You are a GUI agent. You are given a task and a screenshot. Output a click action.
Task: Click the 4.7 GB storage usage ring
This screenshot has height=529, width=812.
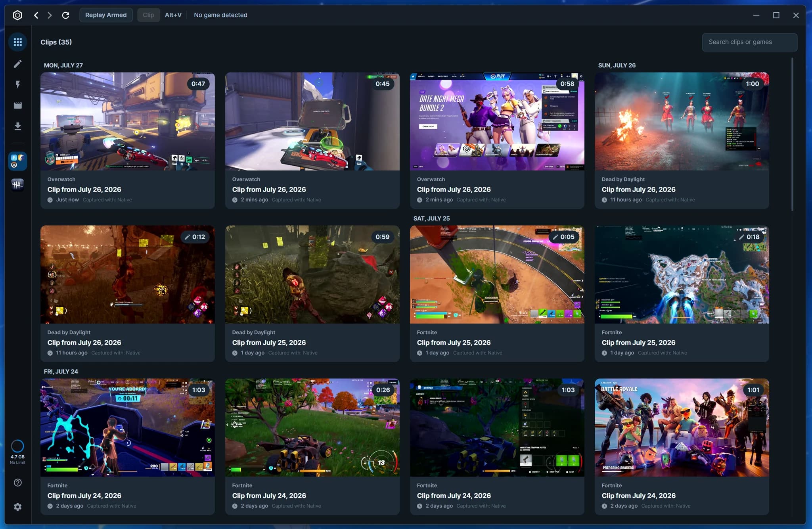17,446
